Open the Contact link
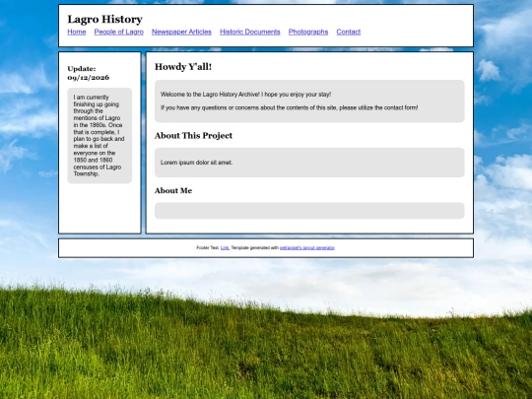Viewport: 532px width, 399px height. (x=349, y=32)
